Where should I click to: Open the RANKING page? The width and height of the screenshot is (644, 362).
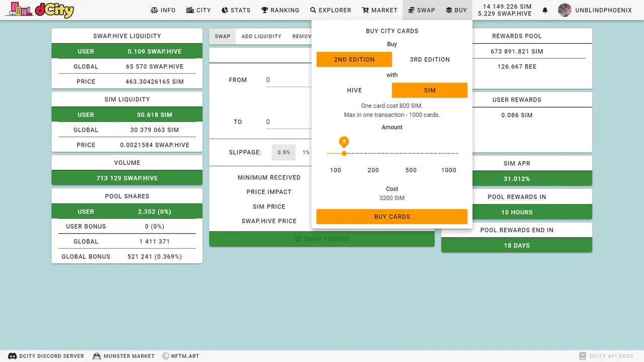pyautogui.click(x=280, y=10)
